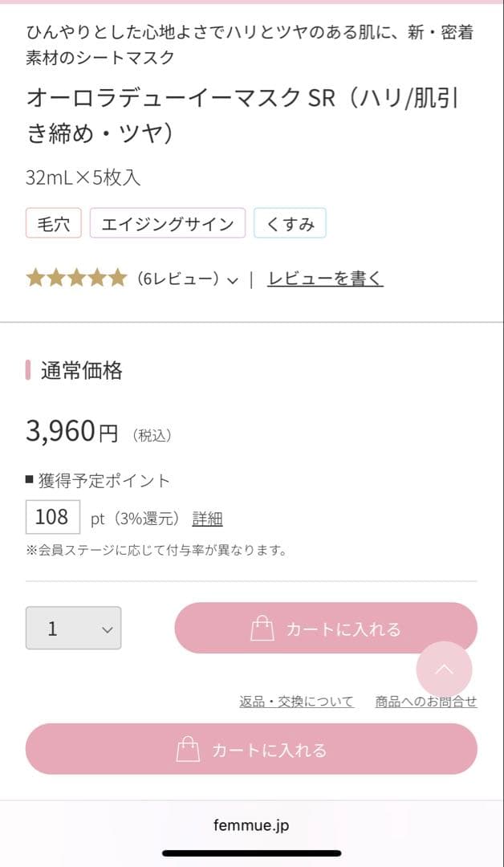This screenshot has height=867, width=504.
Task: Click the 108 points value box
Action: coord(52,517)
